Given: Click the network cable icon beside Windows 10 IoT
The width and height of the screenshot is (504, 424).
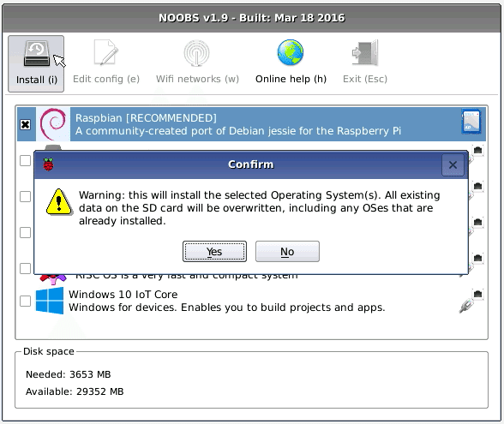Looking at the screenshot, I should (466, 306).
